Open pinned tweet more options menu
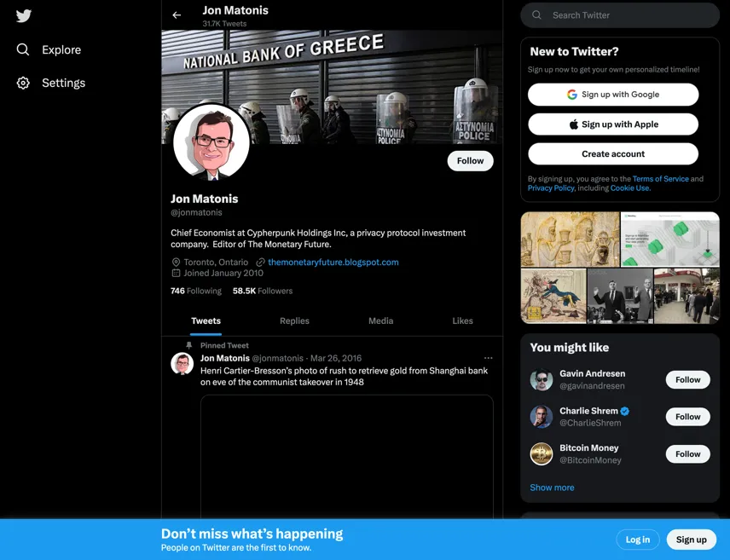This screenshot has height=560, width=730. tap(488, 358)
